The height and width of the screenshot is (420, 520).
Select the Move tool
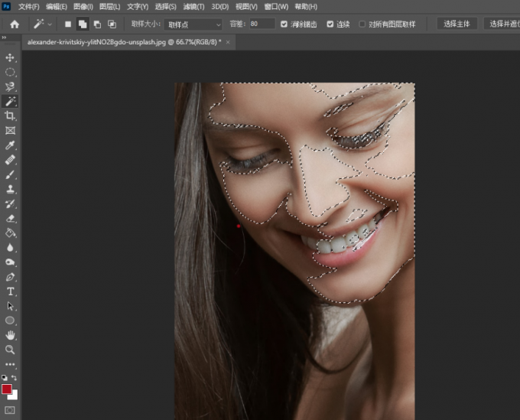click(11, 57)
